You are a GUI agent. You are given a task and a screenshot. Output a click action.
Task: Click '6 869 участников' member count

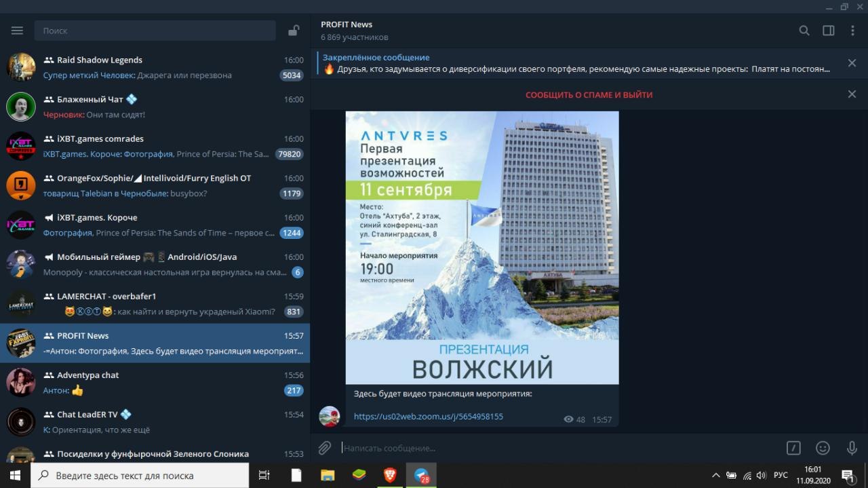click(x=355, y=37)
